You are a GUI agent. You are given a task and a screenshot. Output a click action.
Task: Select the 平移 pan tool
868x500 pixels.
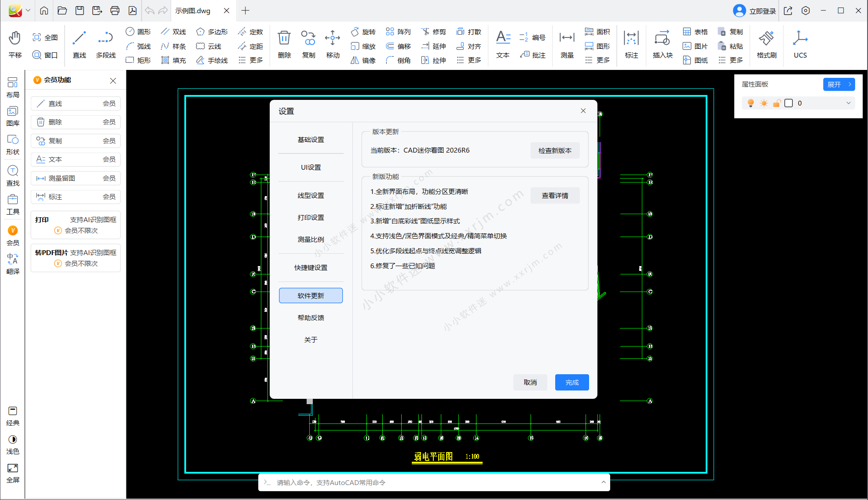pos(15,45)
